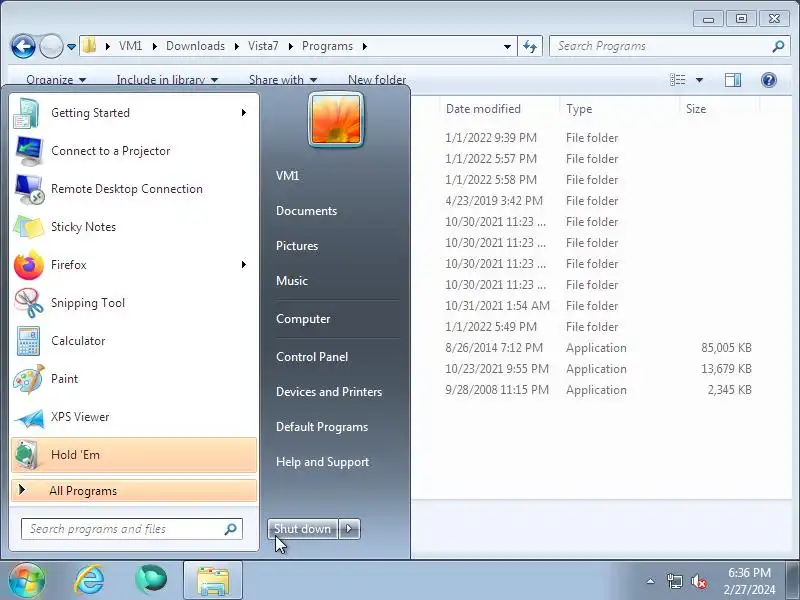Image resolution: width=800 pixels, height=600 pixels.
Task: Open Remote Desktop Connection
Action: pos(134,189)
